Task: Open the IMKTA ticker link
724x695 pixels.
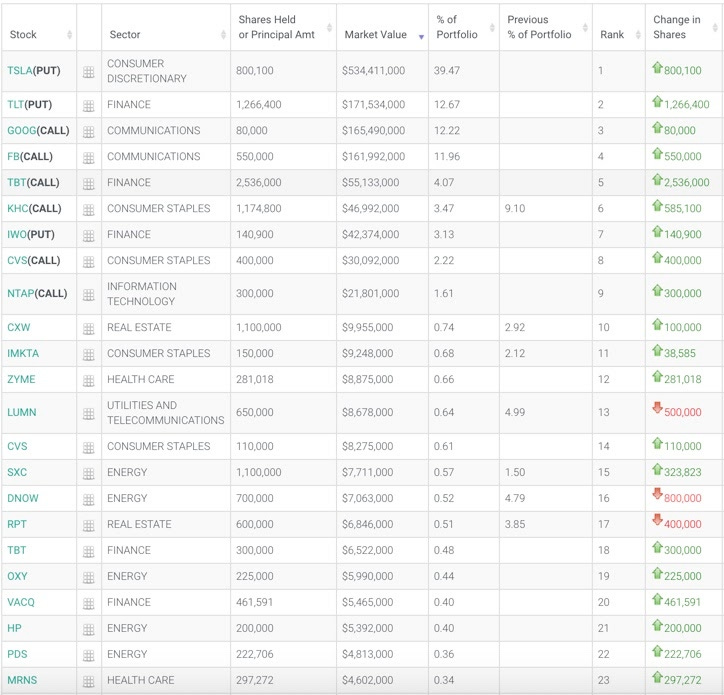Action: click(x=23, y=353)
